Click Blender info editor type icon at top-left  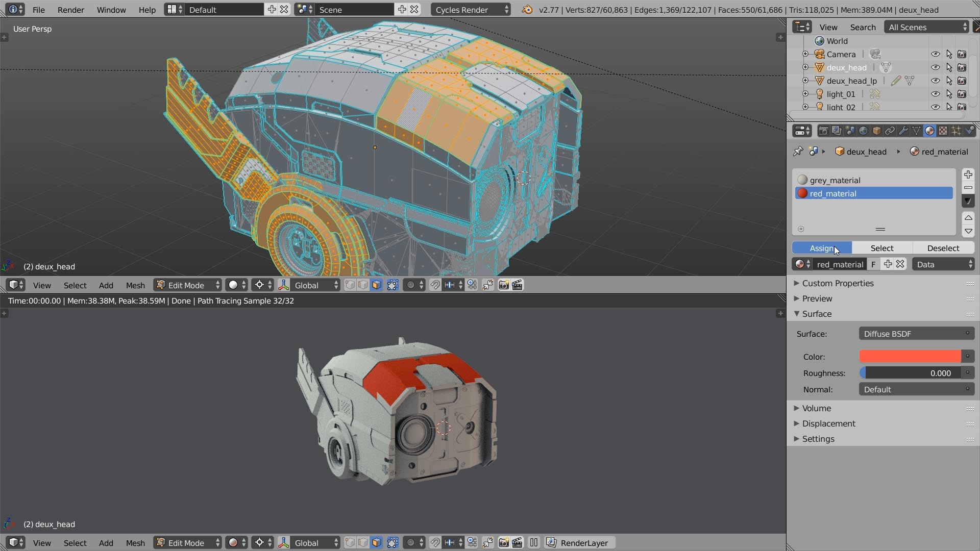[x=14, y=10]
